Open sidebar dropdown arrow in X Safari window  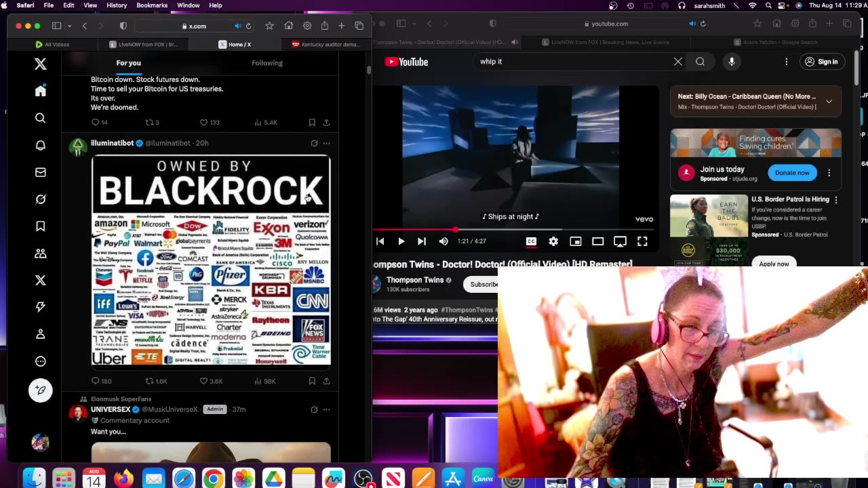coord(69,26)
